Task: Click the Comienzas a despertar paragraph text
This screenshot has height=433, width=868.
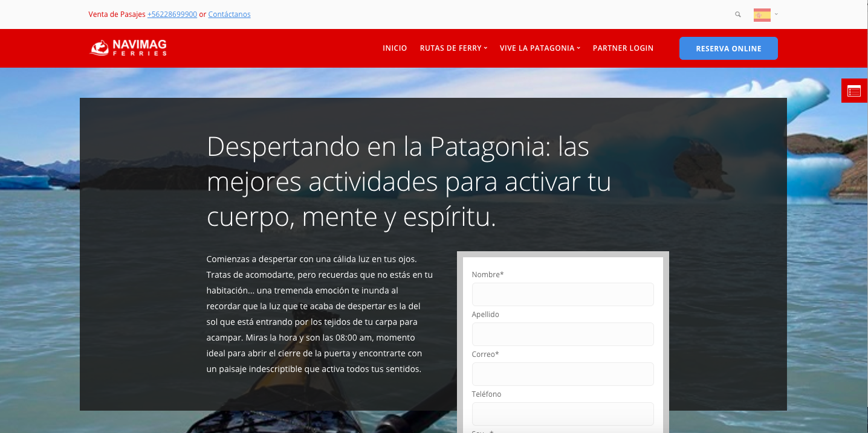Action: pos(320,313)
